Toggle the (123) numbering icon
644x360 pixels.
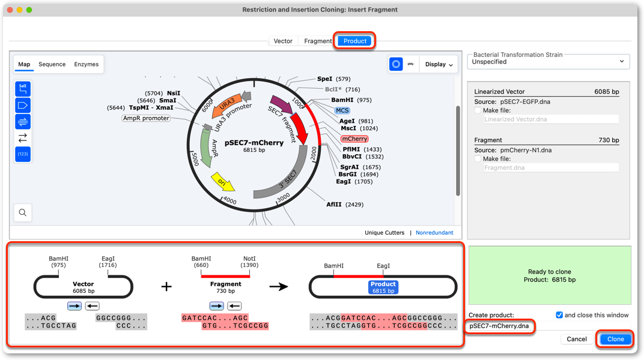coord(23,154)
